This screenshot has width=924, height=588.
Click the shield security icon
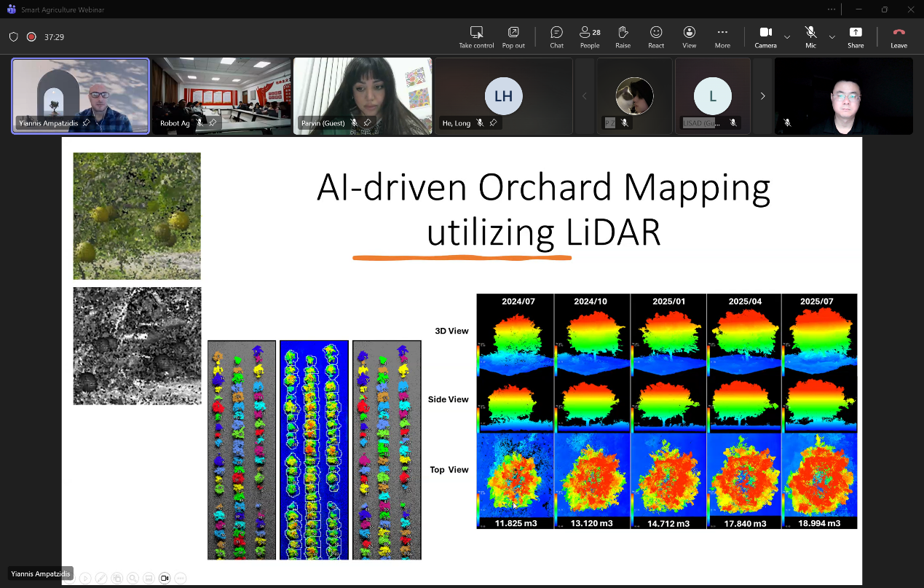pos(13,36)
